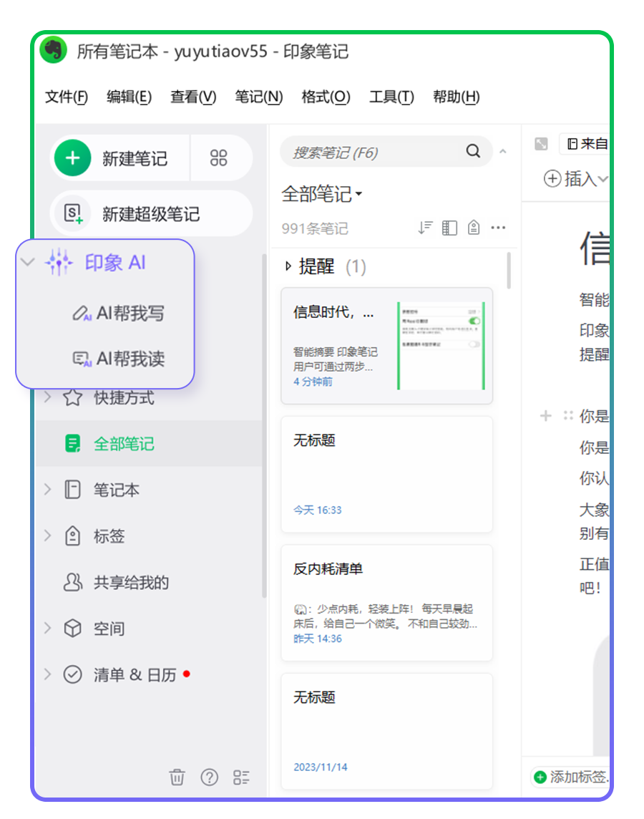The image size is (644, 819).
Task: Click the magnifier search icon
Action: coord(474,151)
